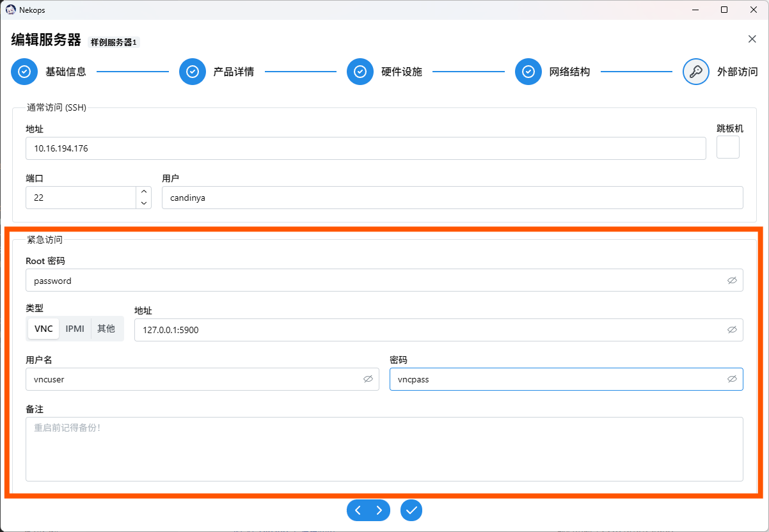769x532 pixels.
Task: Select VNC access type
Action: 44,329
